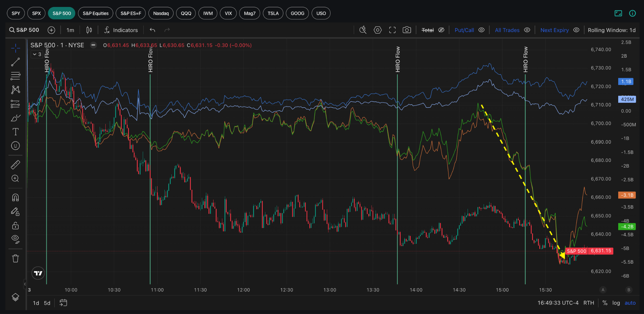Select the Text annotation tool
Image resolution: width=644 pixels, height=314 pixels.
[x=15, y=132]
